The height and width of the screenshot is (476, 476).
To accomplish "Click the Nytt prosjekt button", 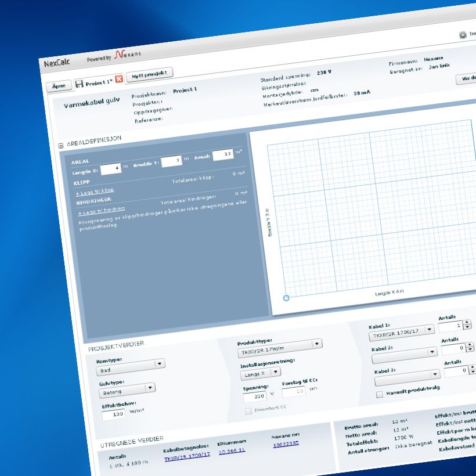I will 149,74.
